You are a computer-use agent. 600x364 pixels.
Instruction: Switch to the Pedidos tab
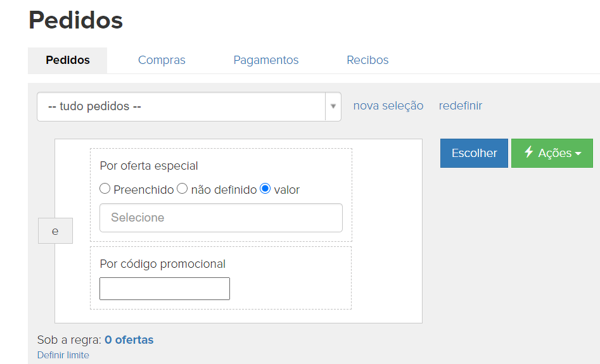(68, 60)
